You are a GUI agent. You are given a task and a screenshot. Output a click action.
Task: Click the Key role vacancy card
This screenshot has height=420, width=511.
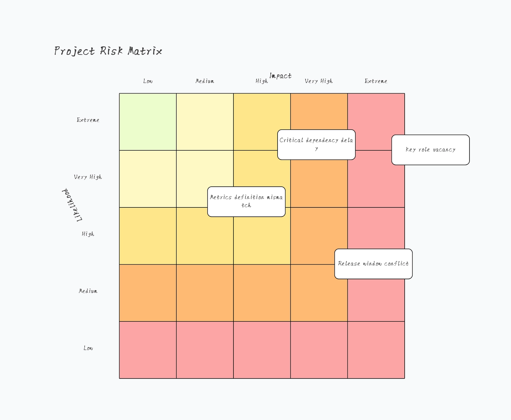pyautogui.click(x=430, y=150)
